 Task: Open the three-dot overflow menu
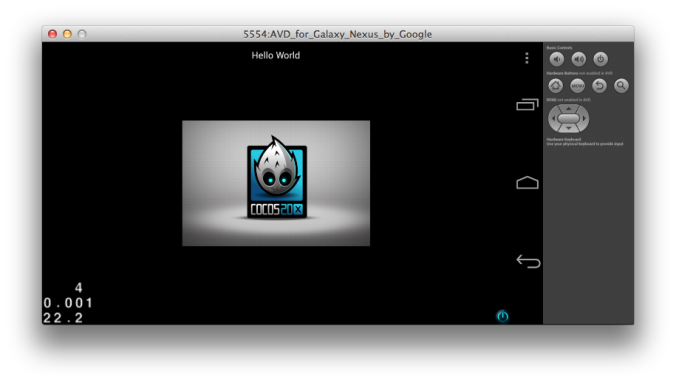point(526,58)
